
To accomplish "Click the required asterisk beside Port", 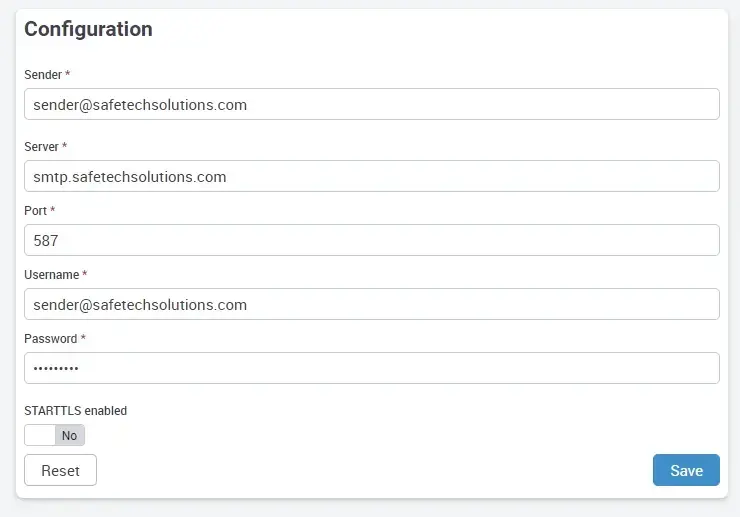I will (x=53, y=211).
